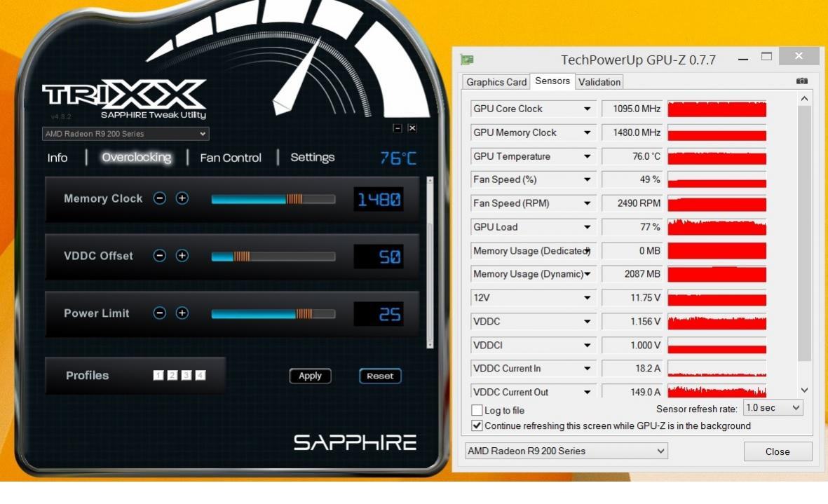Open the TRIXX graphics card selector dropdown
Viewport: 828px width, 504px height.
pos(125,134)
